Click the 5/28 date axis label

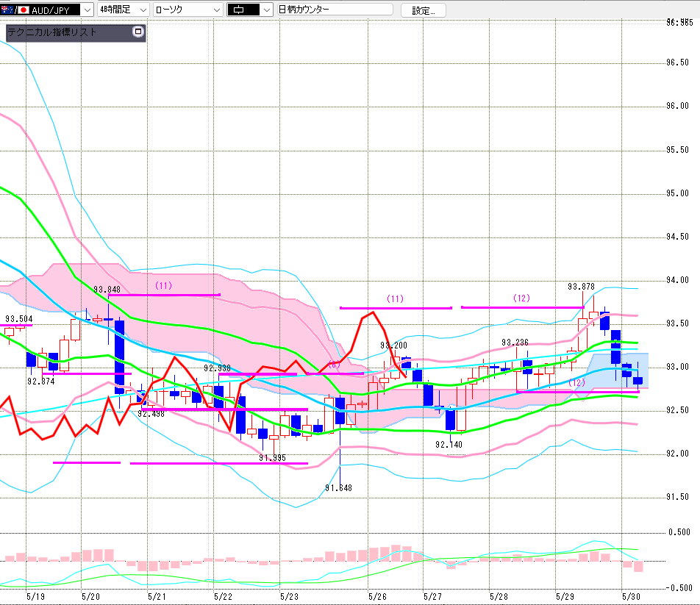click(x=499, y=596)
